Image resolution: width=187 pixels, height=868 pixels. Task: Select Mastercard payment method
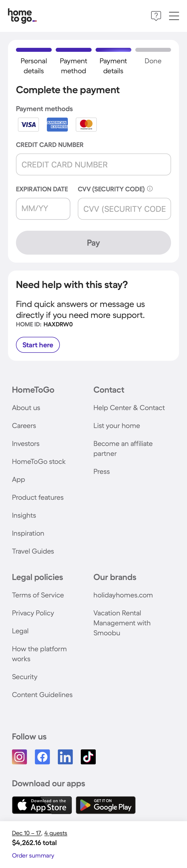click(86, 124)
